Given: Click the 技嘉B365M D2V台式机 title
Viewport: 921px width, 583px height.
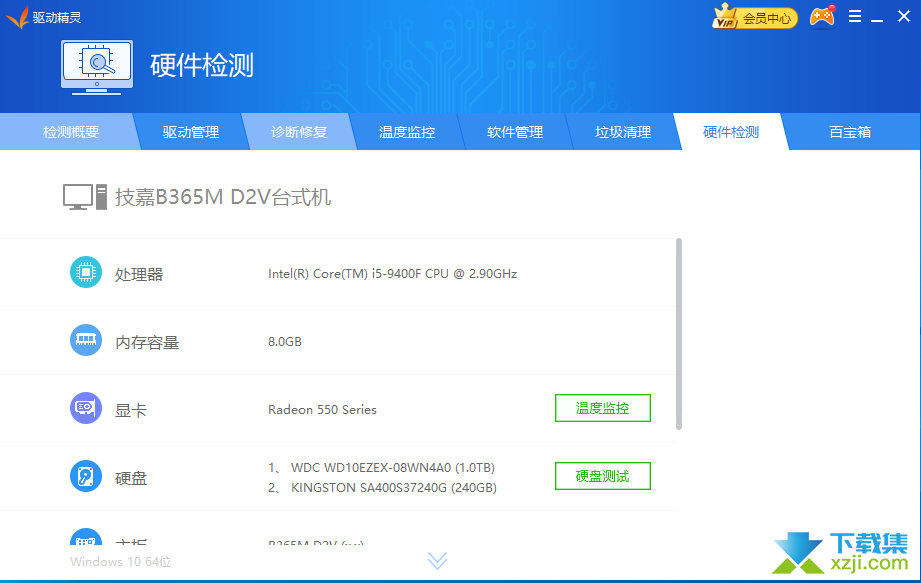Looking at the screenshot, I should pos(223,197).
